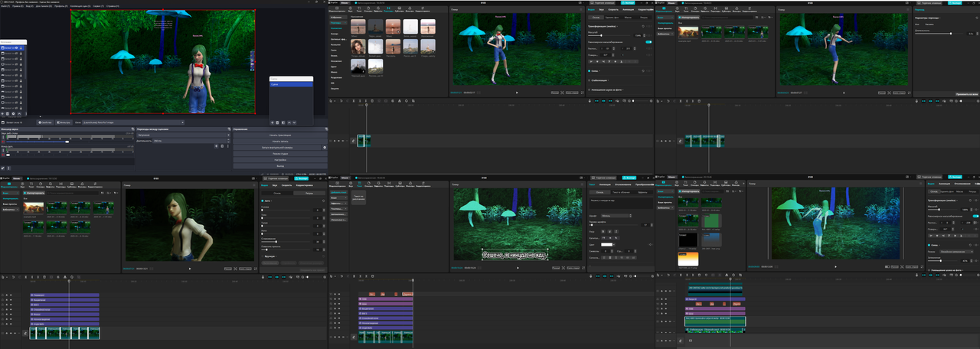Click the microphone record icon in transition-thumbnails CapCut timeline
Screen dimensions: 980x349
point(590,101)
